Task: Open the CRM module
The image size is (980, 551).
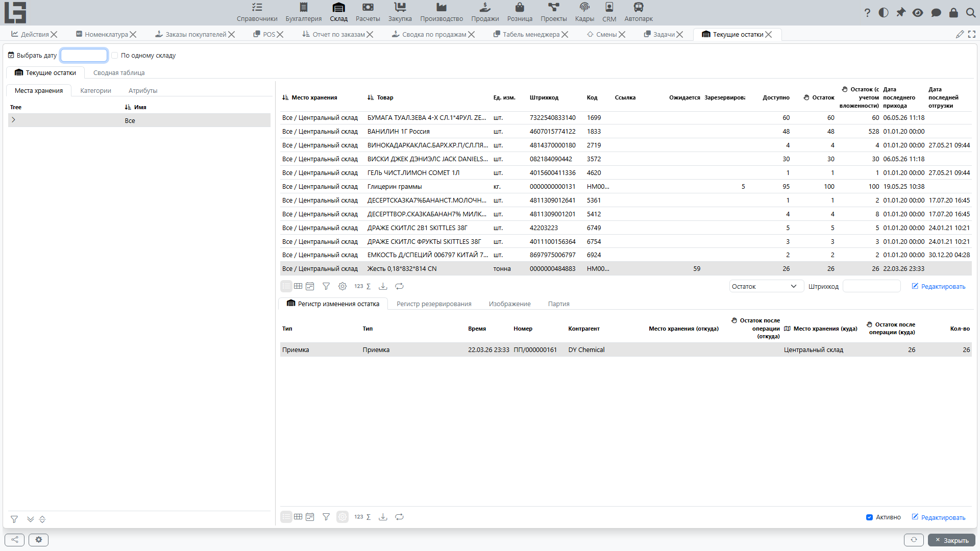Action: tap(609, 12)
